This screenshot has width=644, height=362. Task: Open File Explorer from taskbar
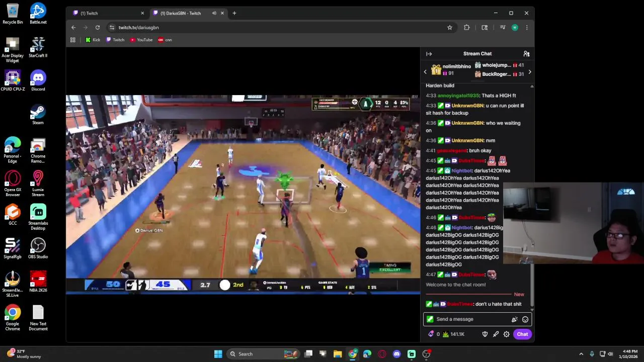point(338,354)
